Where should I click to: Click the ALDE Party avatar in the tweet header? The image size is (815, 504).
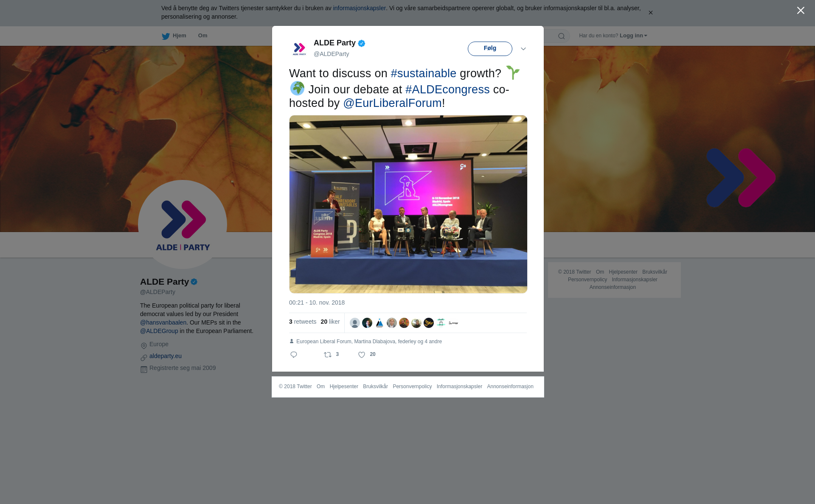[299, 48]
